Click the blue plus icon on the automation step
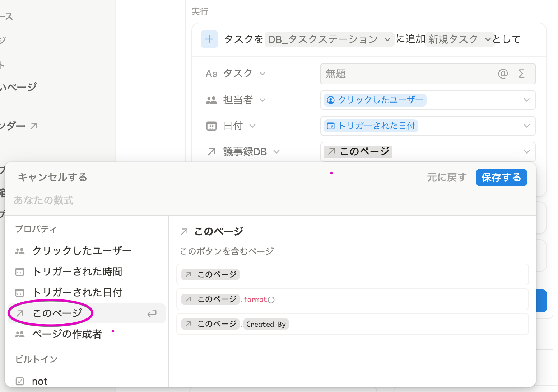The height and width of the screenshot is (392, 558). (209, 39)
